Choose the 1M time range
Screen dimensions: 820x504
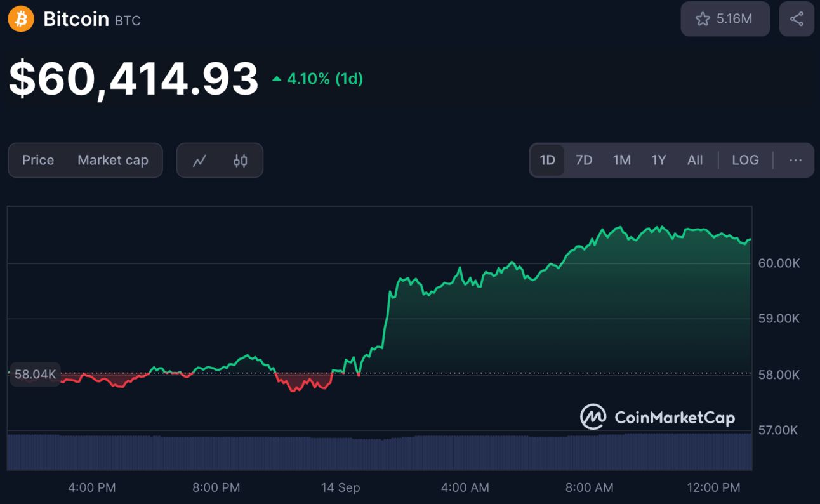622,161
